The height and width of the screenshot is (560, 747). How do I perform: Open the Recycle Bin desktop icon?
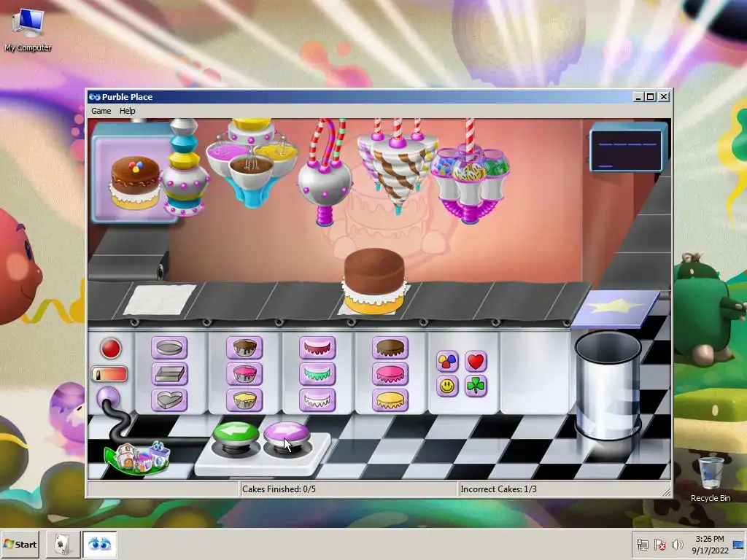tap(711, 480)
